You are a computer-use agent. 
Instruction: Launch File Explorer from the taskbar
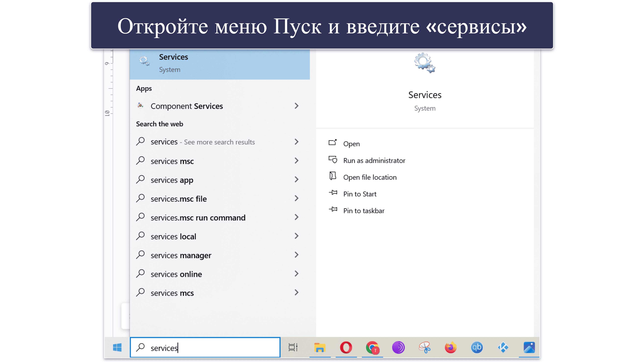[320, 348]
